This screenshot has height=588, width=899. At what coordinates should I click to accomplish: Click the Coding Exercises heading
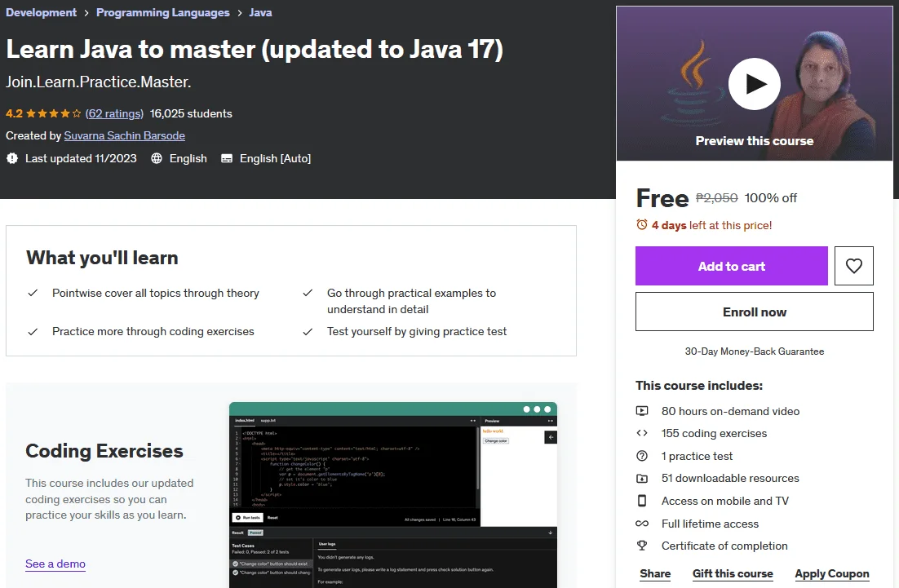(x=104, y=451)
